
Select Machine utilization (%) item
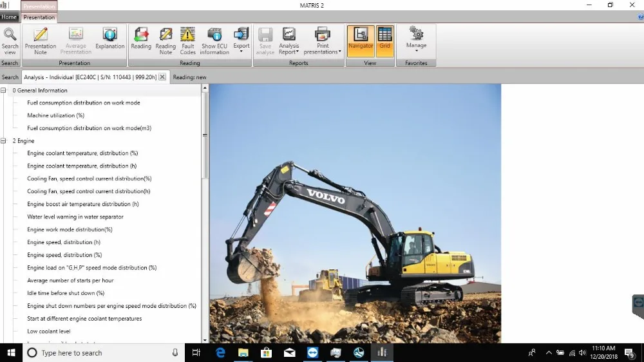pos(55,116)
